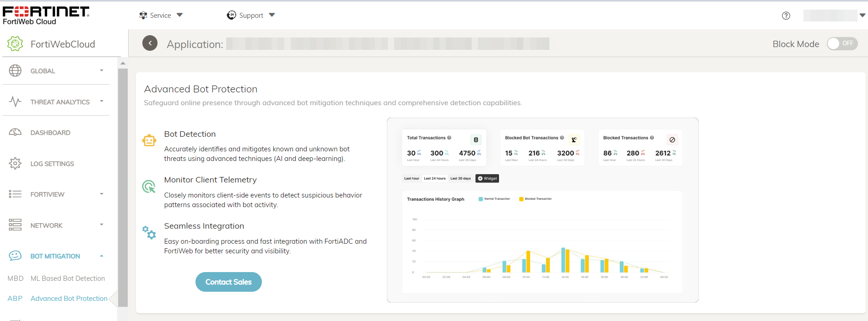Open the Service dropdown menu
Viewport: 868px width, 321px height.
click(x=161, y=15)
